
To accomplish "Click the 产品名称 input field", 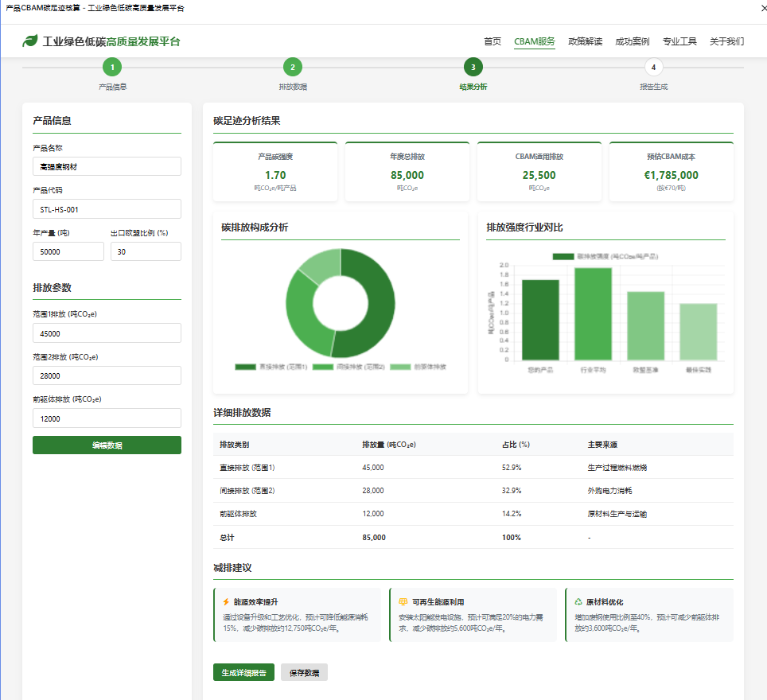I will (107, 166).
